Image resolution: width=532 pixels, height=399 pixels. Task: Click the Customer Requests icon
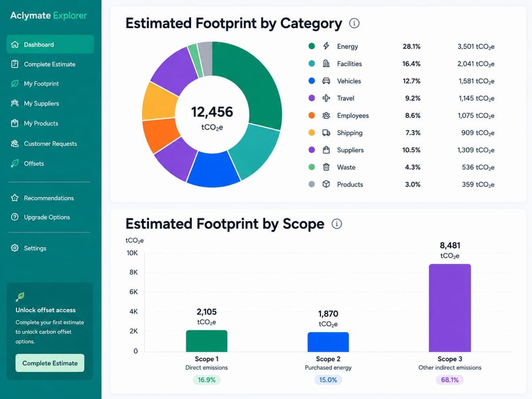[15, 144]
